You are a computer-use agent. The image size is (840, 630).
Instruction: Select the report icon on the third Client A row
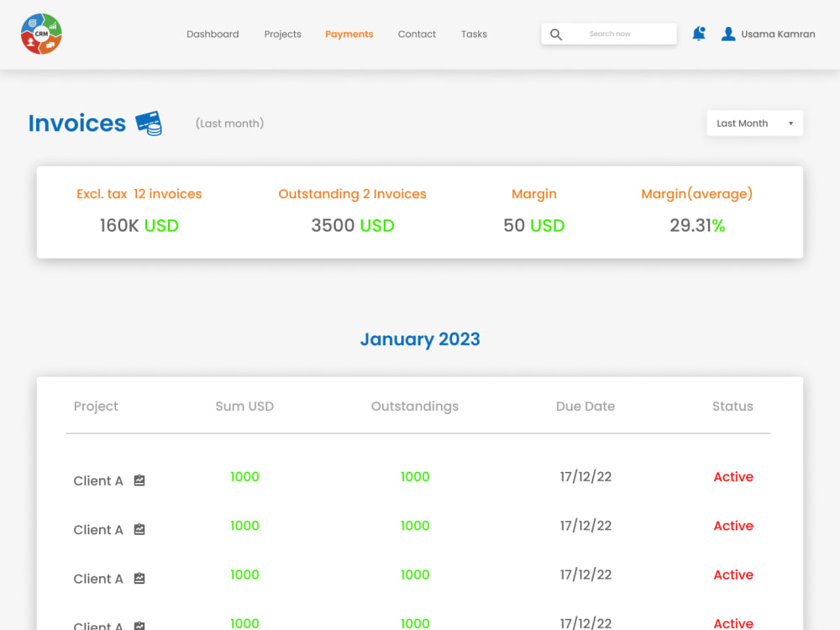click(139, 579)
